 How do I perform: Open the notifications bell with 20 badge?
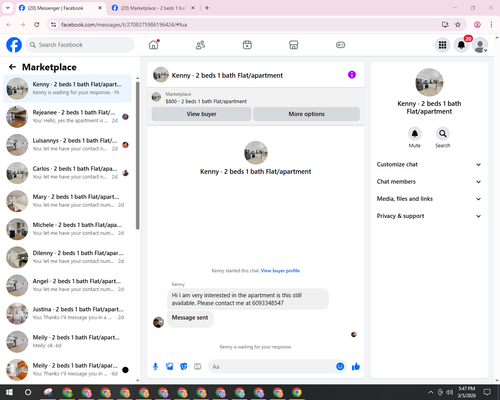461,45
